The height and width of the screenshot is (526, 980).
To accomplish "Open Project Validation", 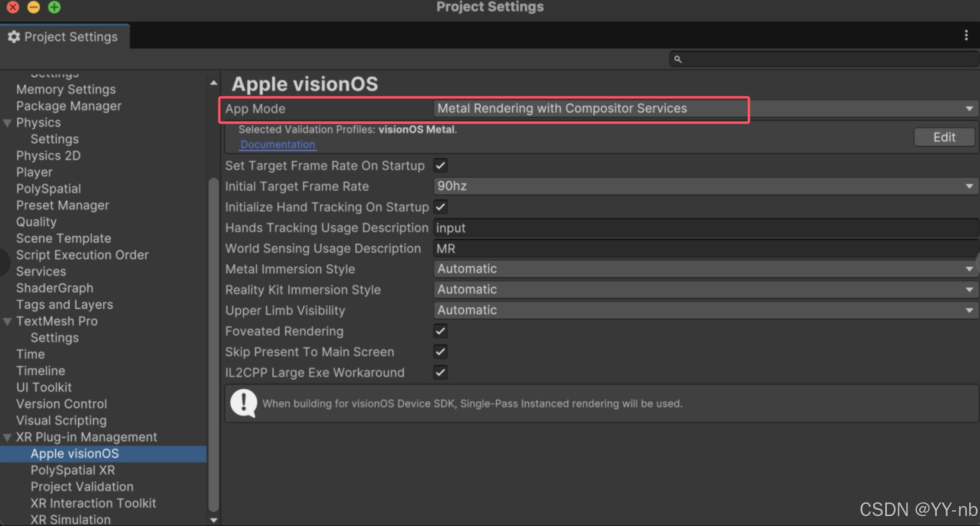I will pyautogui.click(x=82, y=486).
